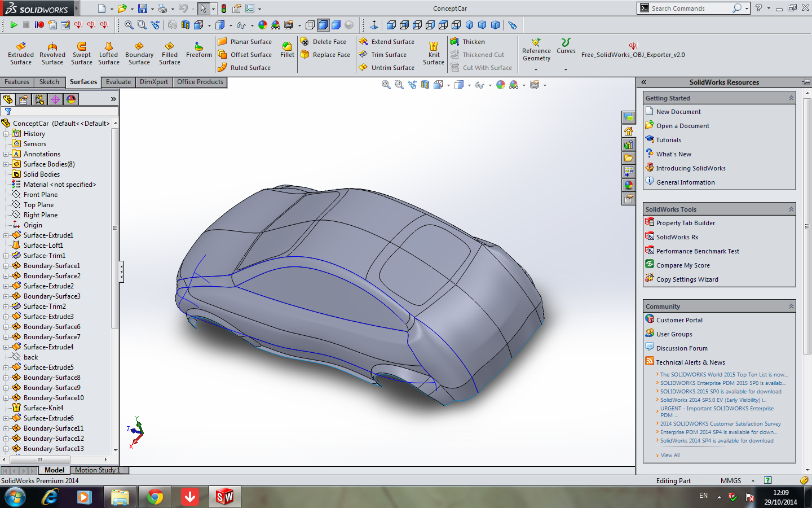
Task: Select the Extruded Surface tool
Action: (x=21, y=54)
